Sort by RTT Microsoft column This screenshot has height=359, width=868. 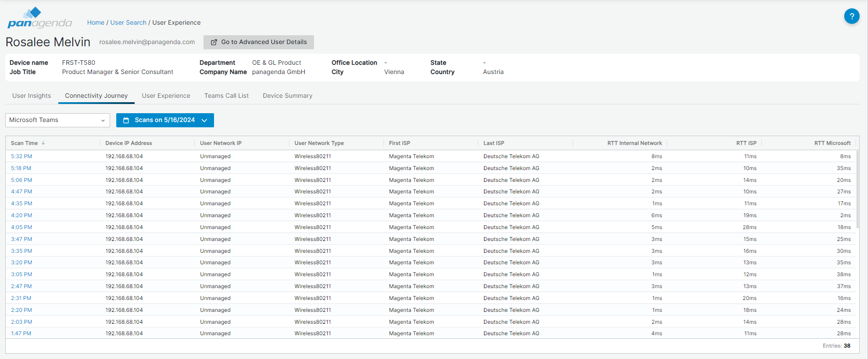(x=832, y=143)
